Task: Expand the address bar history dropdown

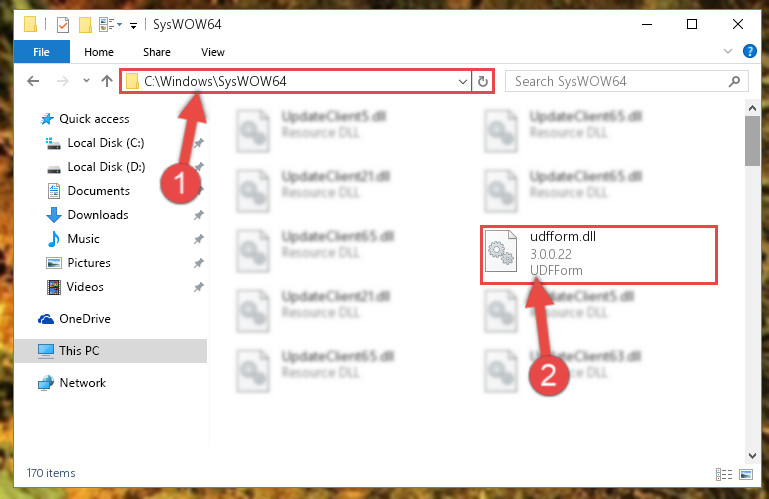Action: pos(462,81)
